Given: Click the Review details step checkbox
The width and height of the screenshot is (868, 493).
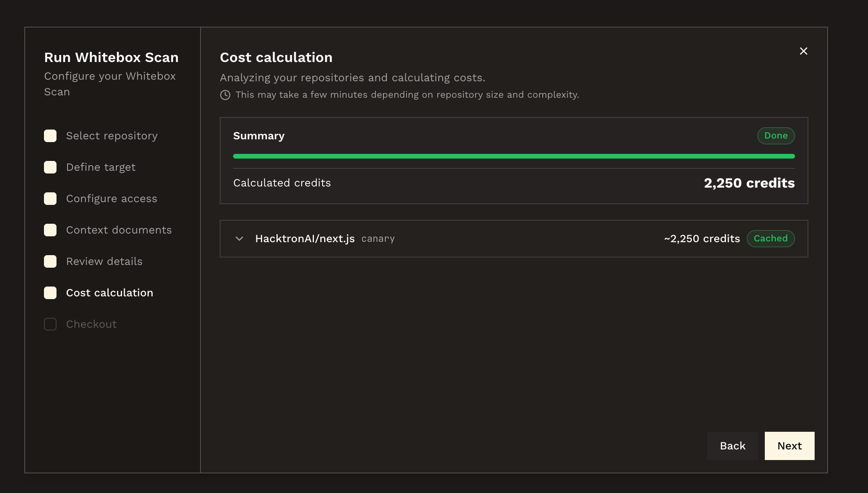Looking at the screenshot, I should (50, 261).
